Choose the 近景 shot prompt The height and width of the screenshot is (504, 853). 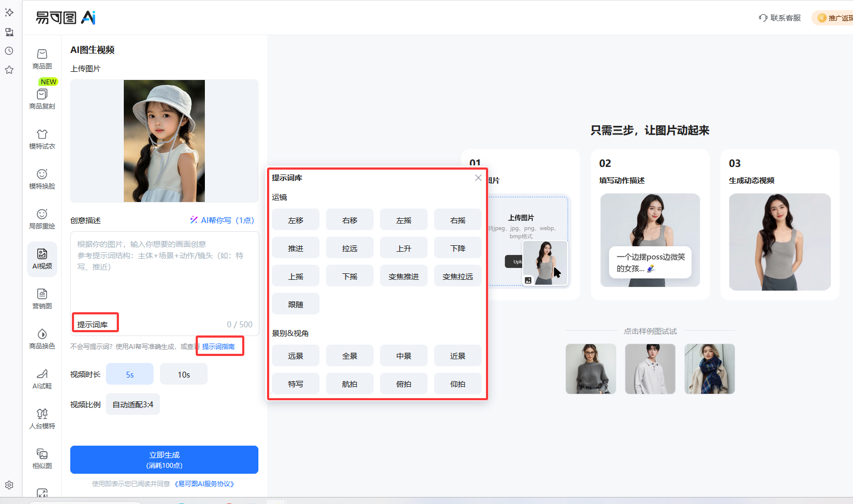click(458, 355)
